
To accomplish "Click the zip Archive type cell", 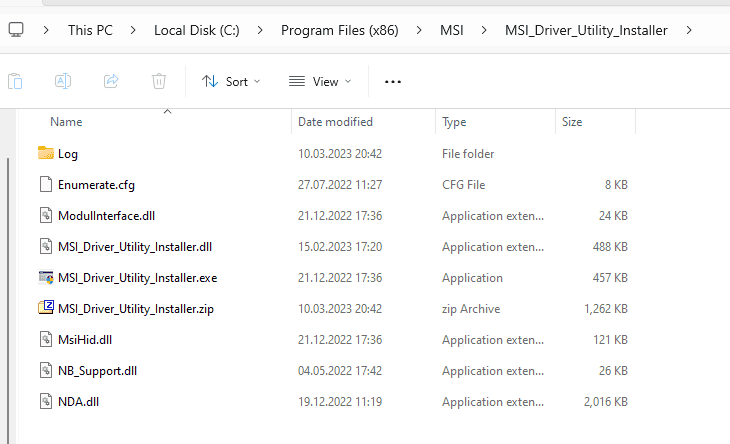I will point(471,309).
